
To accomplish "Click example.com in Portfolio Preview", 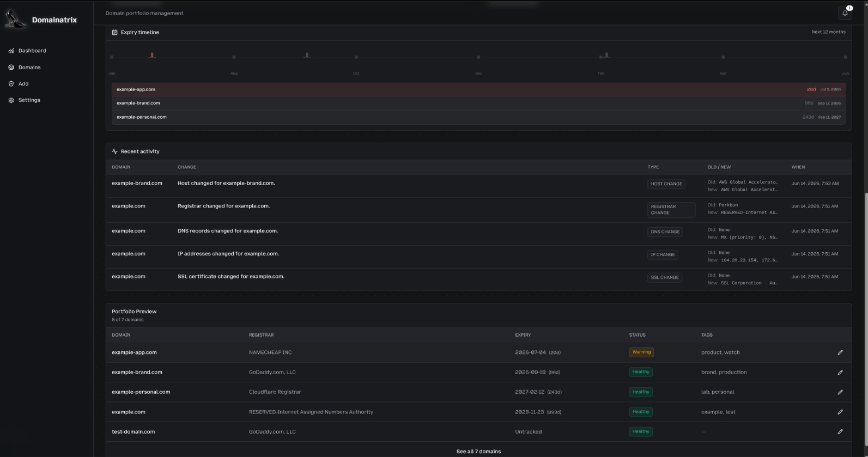I will click(x=129, y=412).
